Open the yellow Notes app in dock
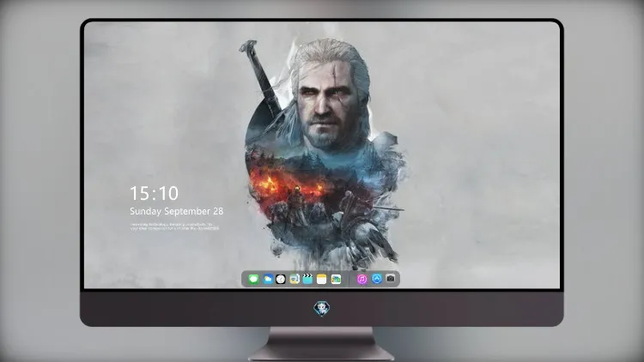The height and width of the screenshot is (362, 644). (322, 279)
